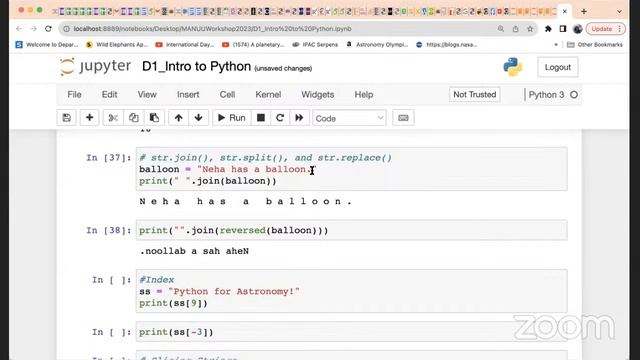The width and height of the screenshot is (640, 360).
Task: Go back with browser back arrow
Action: tap(19, 29)
